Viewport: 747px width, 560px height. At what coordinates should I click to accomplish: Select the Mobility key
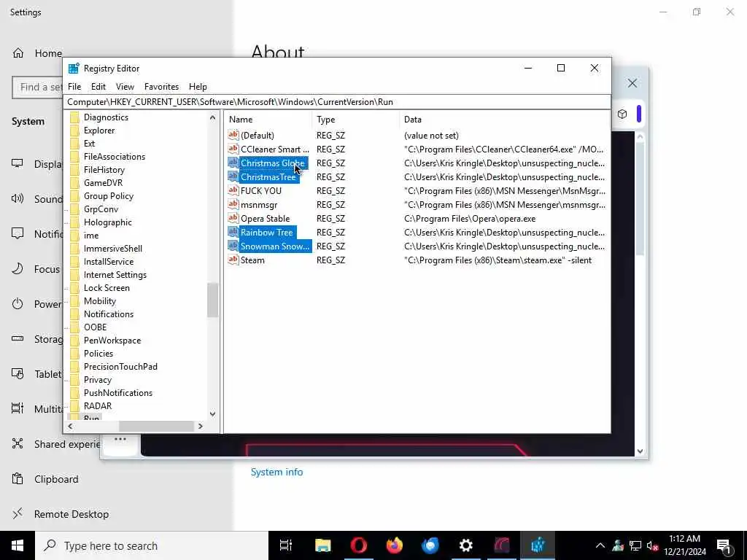pos(99,301)
